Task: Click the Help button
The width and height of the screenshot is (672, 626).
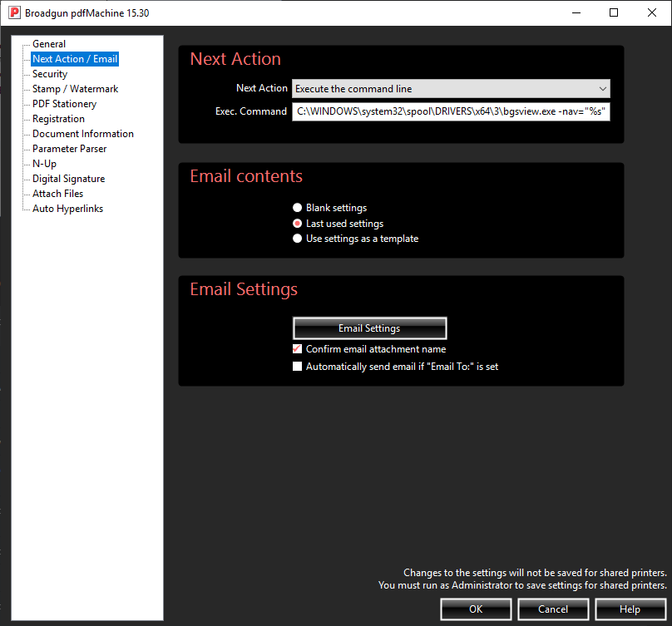Action: point(630,609)
